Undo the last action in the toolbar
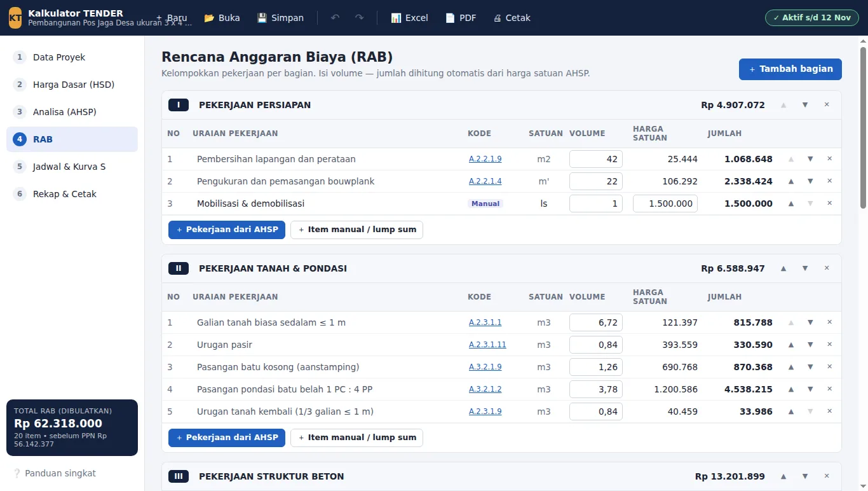Screen dimensions: 868x491 click(336, 18)
